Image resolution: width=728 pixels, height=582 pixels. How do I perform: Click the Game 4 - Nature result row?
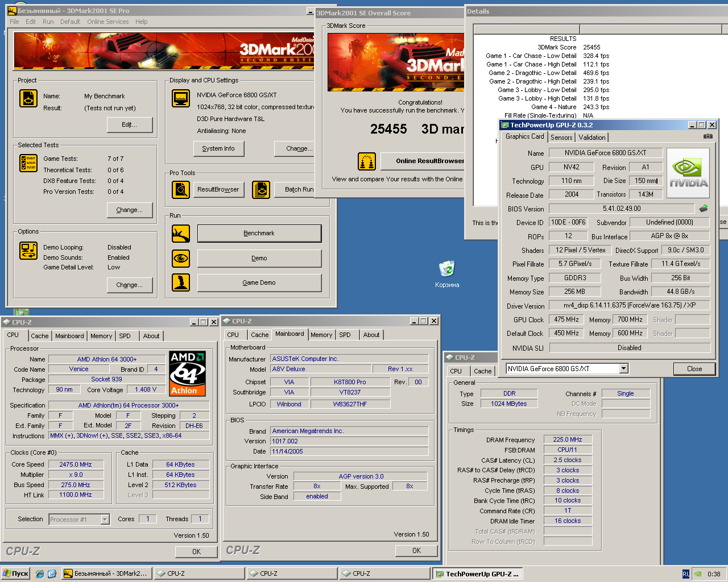point(570,107)
